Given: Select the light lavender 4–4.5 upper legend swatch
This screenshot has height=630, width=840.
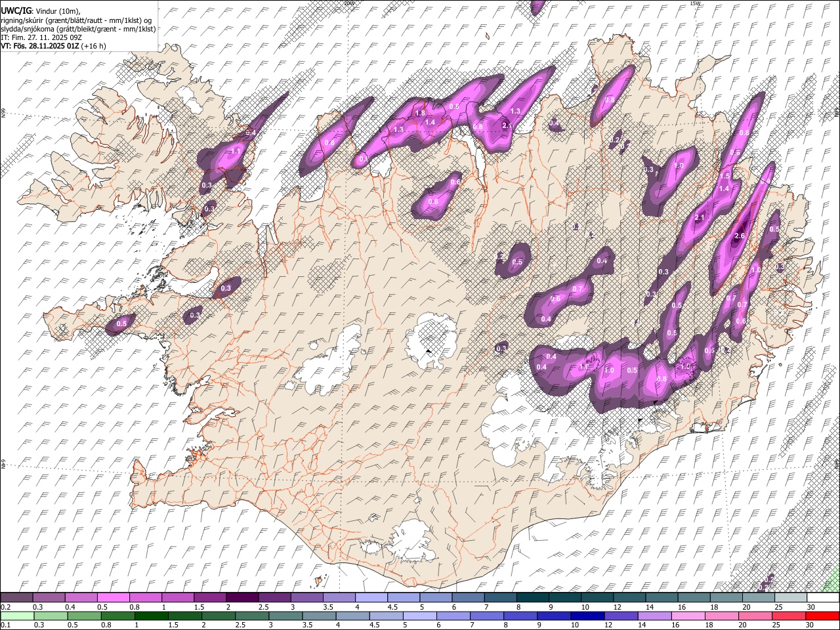Looking at the screenshot, I should pos(371,597).
